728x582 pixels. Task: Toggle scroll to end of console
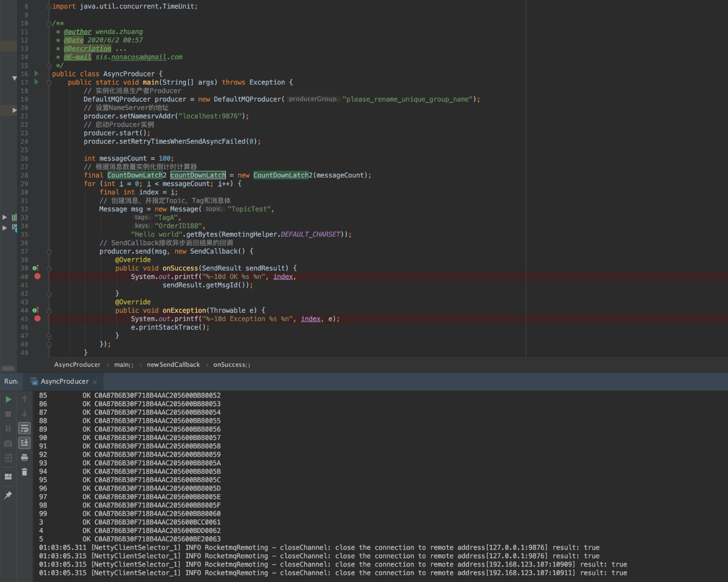24,443
